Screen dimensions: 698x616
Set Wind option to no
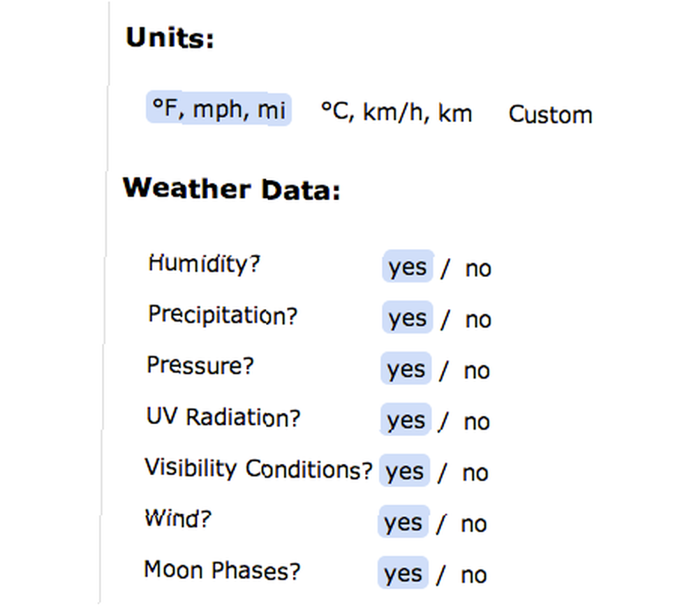click(x=474, y=525)
